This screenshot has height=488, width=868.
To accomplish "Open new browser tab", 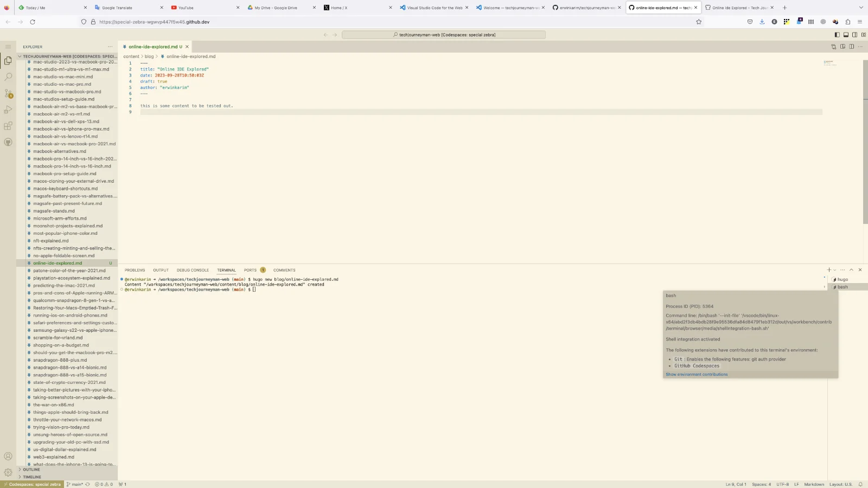I will pyautogui.click(x=784, y=8).
